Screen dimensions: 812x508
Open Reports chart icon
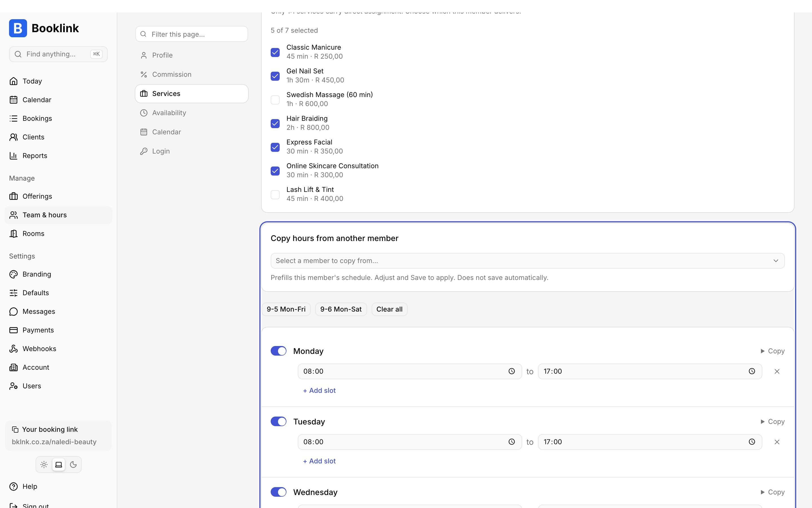click(x=14, y=156)
